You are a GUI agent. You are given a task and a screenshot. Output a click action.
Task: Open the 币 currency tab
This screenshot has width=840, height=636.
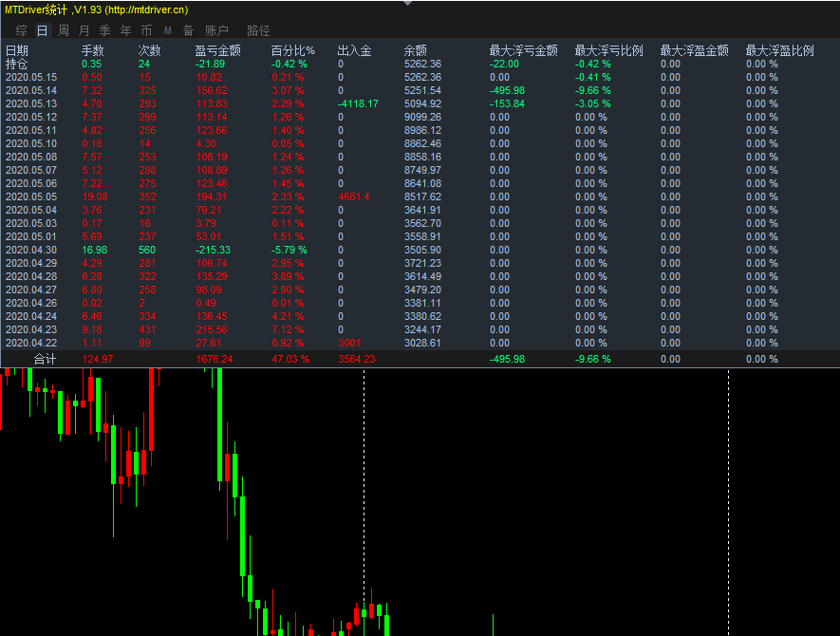(147, 30)
